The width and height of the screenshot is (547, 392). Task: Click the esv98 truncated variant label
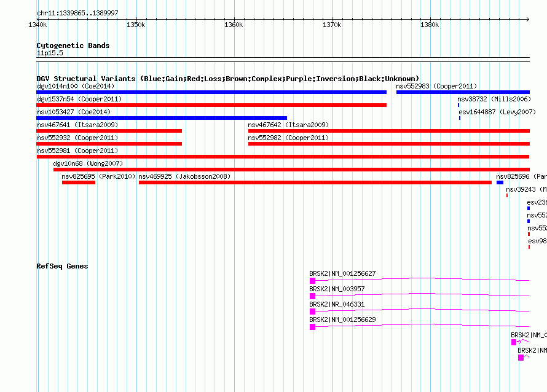pyautogui.click(x=537, y=241)
